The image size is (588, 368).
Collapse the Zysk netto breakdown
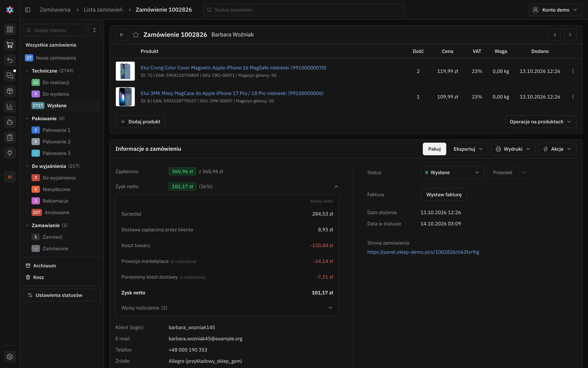tap(336, 186)
